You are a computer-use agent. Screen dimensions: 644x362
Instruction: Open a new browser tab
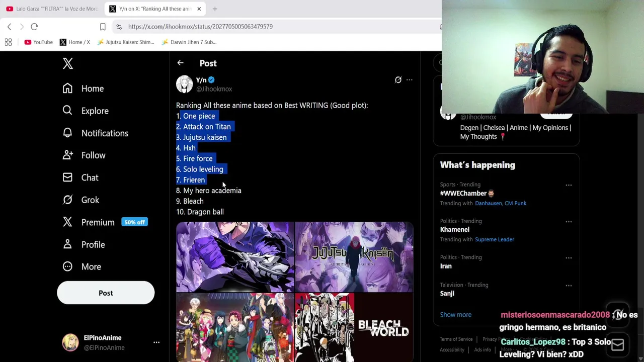[x=215, y=9]
